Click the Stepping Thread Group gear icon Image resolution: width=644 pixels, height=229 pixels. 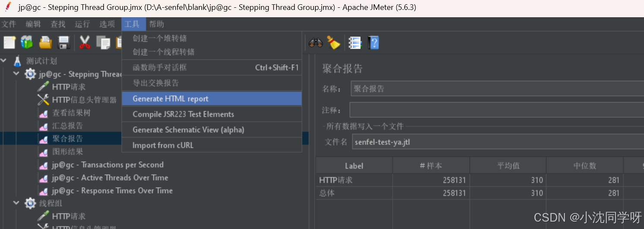coord(30,74)
